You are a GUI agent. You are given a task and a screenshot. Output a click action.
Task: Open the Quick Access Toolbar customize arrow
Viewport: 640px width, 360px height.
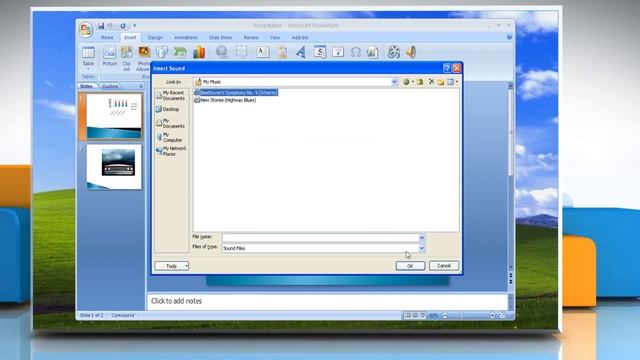click(135, 26)
